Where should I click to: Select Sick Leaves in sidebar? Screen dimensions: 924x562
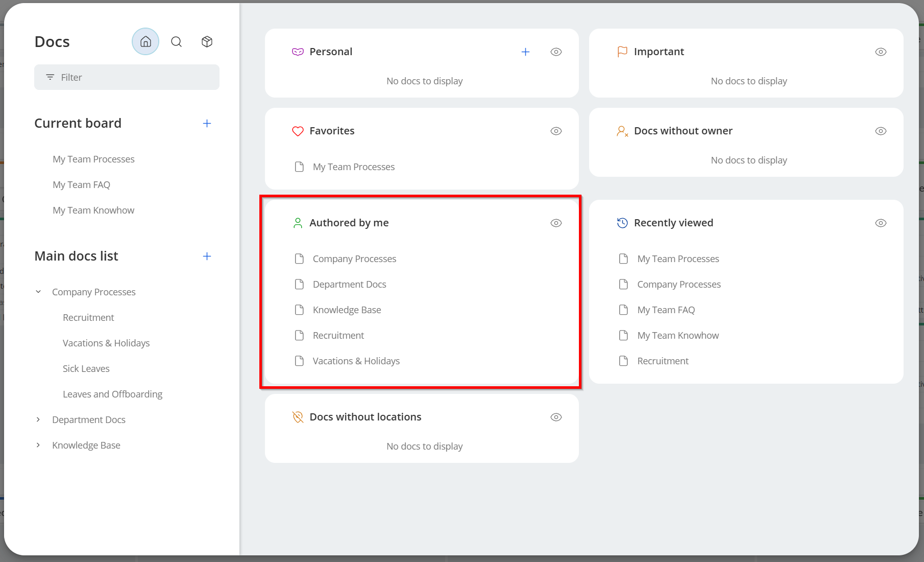(x=86, y=368)
